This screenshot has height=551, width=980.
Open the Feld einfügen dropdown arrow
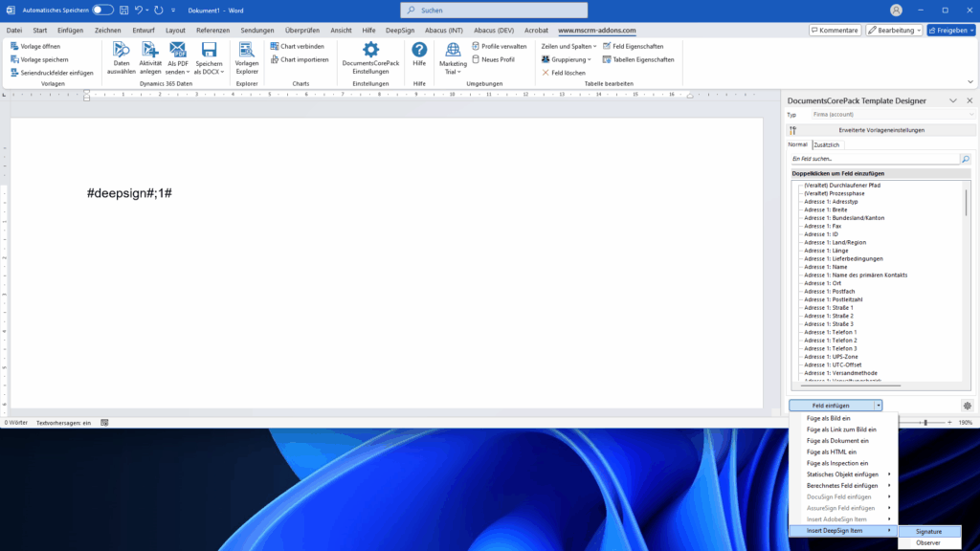click(879, 406)
